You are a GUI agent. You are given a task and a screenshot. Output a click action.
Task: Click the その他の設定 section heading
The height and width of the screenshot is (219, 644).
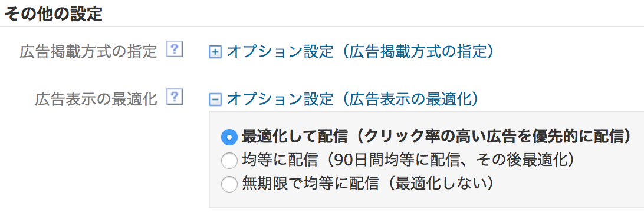click(x=53, y=13)
